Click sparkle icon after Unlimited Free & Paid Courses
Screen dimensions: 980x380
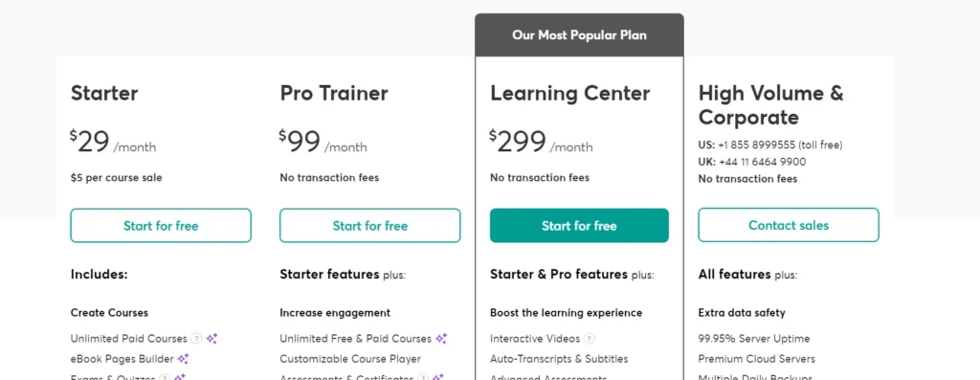pos(441,339)
